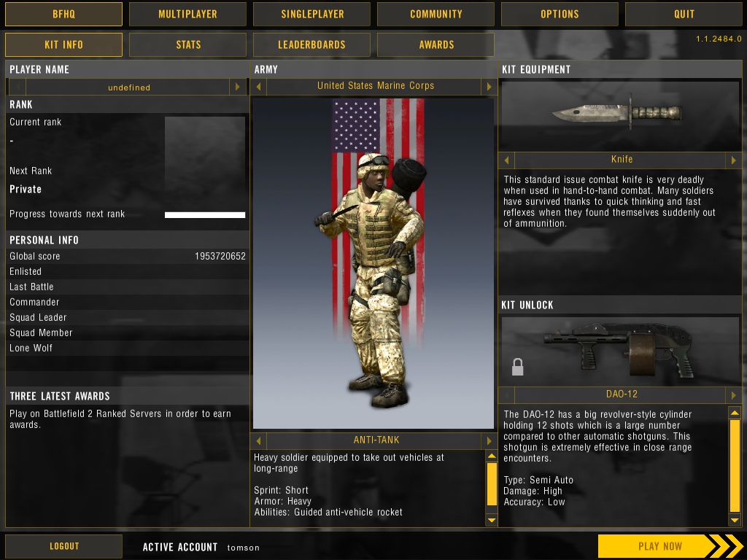Show previous kit before Anti-Tank
The width and height of the screenshot is (747, 560).
click(x=259, y=440)
